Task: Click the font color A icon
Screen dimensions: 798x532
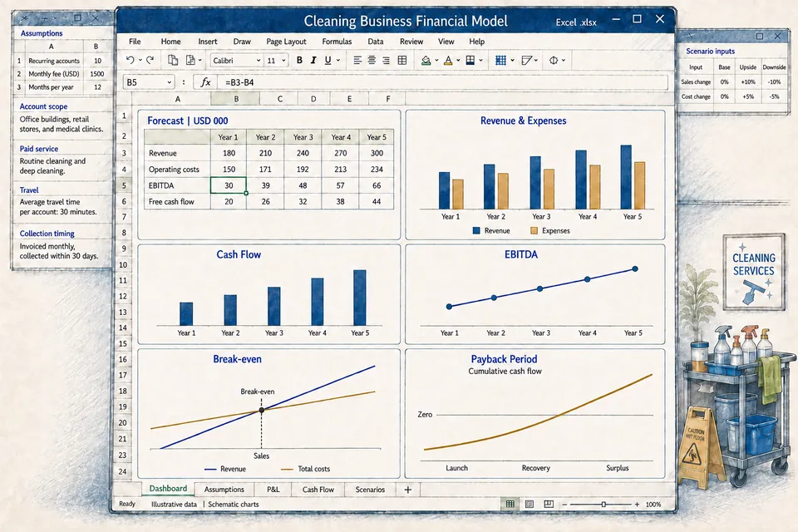Action: pyautogui.click(x=448, y=61)
